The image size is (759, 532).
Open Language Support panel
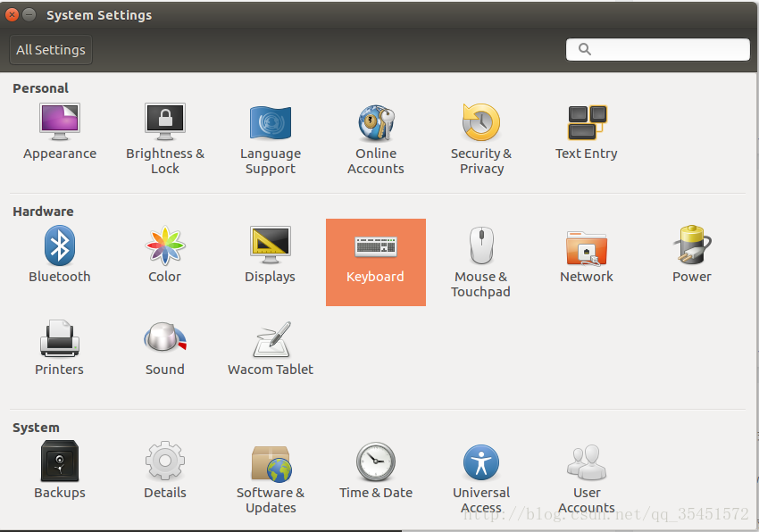click(270, 139)
